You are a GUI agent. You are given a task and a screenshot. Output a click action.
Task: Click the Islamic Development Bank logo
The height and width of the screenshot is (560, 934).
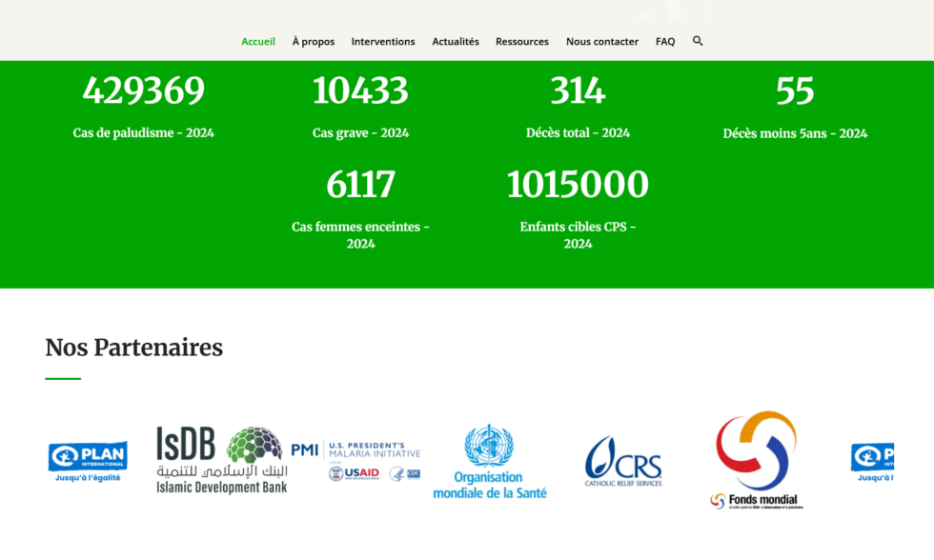pyautogui.click(x=221, y=459)
